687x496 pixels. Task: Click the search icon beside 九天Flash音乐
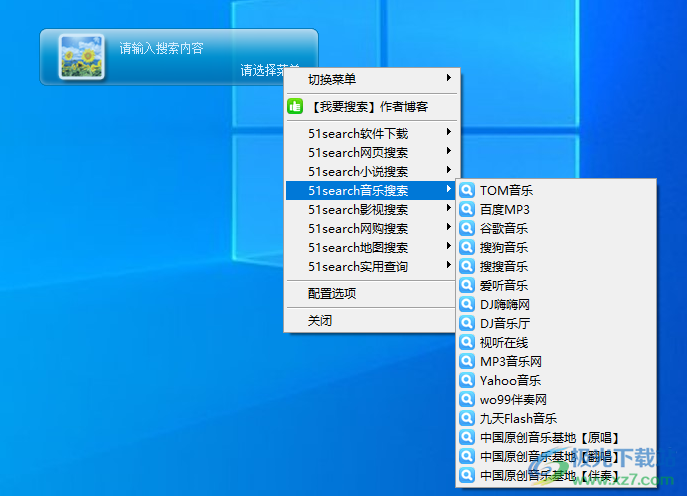(467, 418)
